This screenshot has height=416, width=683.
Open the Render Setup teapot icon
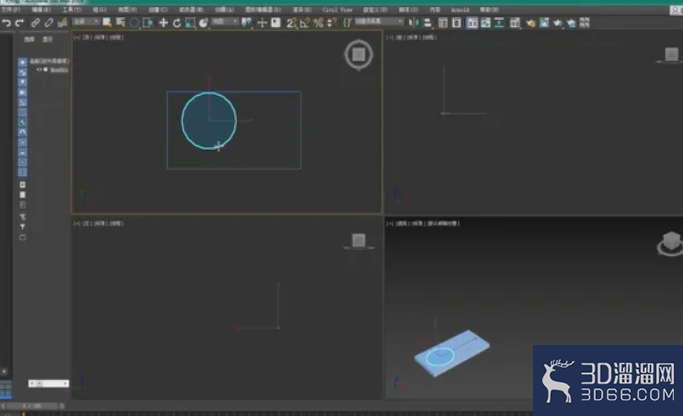pyautogui.click(x=531, y=23)
